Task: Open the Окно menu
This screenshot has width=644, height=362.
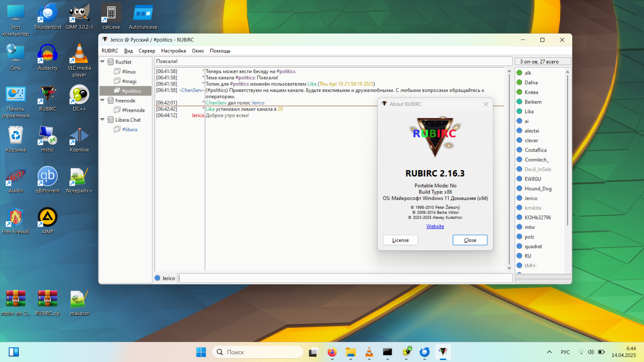Action: [198, 51]
